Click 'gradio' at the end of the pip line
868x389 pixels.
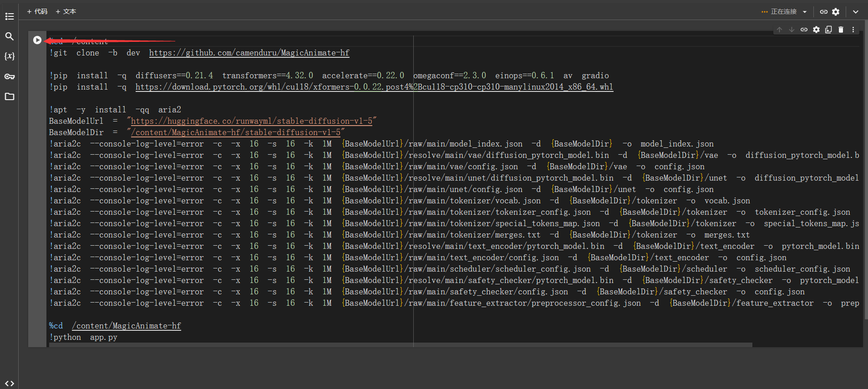pos(595,76)
